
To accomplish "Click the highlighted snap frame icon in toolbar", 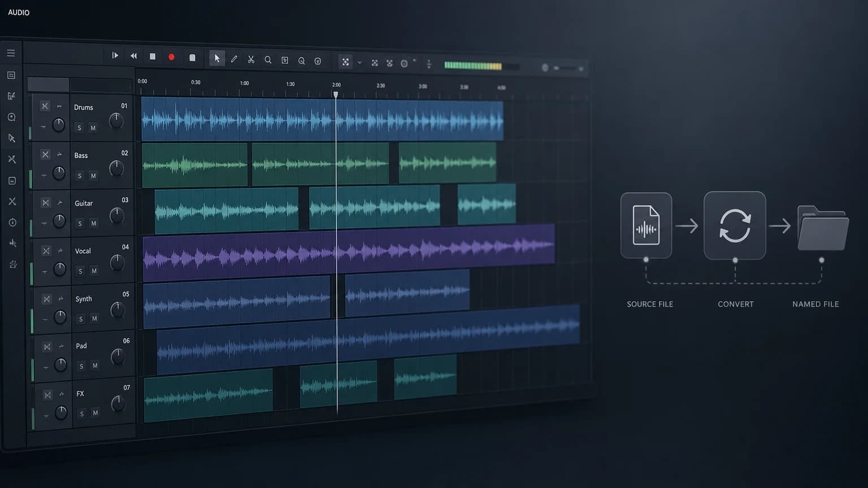I will [345, 62].
